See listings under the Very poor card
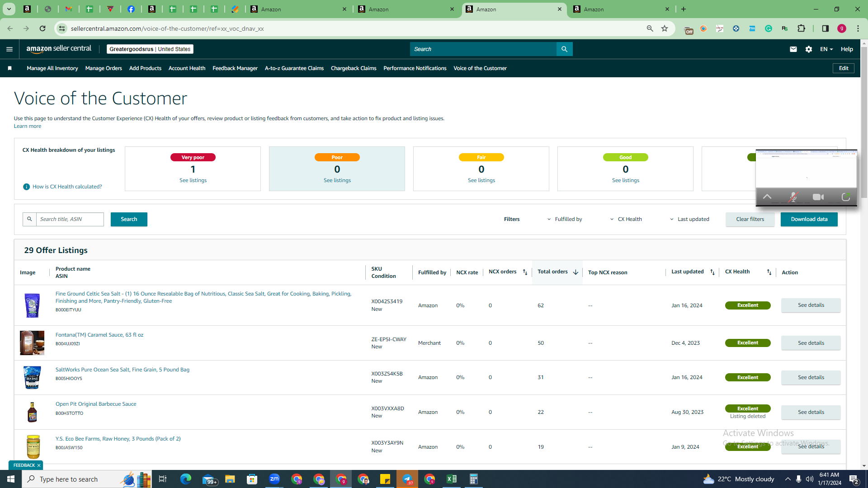The height and width of the screenshot is (488, 868). [x=193, y=180]
